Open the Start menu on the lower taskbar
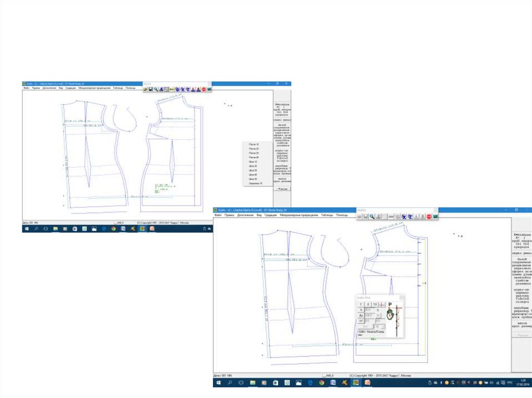 point(219,383)
